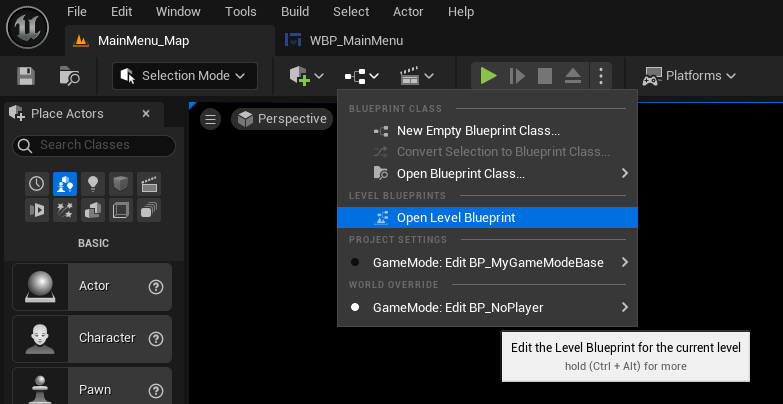Expand the Open Blueprint Class arrow
Viewport: 783px width, 404px height.
(x=624, y=174)
